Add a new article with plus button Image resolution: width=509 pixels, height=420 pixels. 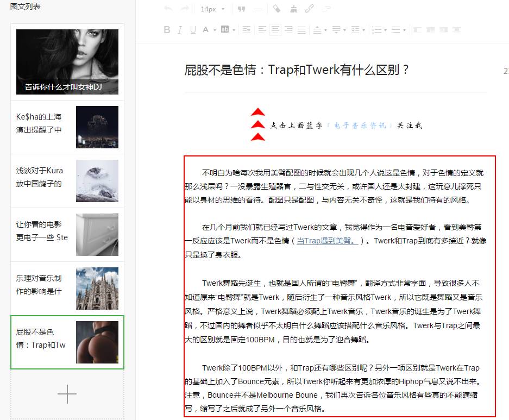(x=67, y=394)
